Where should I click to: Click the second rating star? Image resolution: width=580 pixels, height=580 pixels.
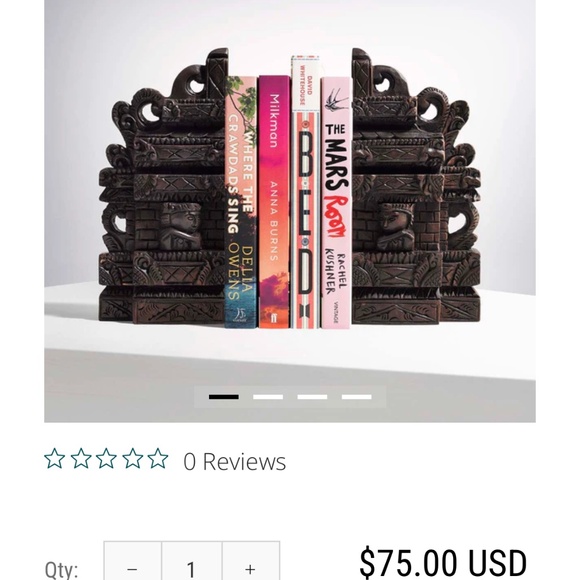pos(81,459)
